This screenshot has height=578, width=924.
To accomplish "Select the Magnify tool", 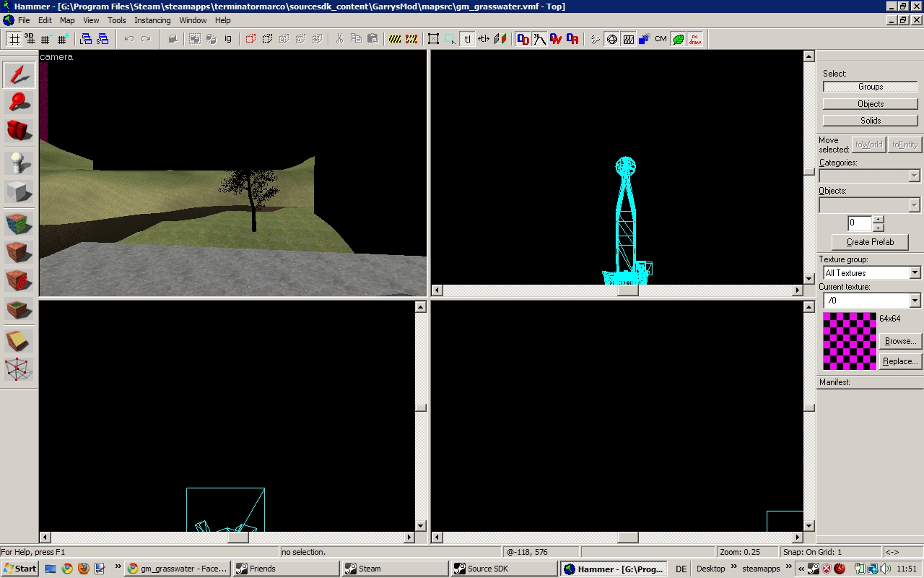I will click(19, 103).
